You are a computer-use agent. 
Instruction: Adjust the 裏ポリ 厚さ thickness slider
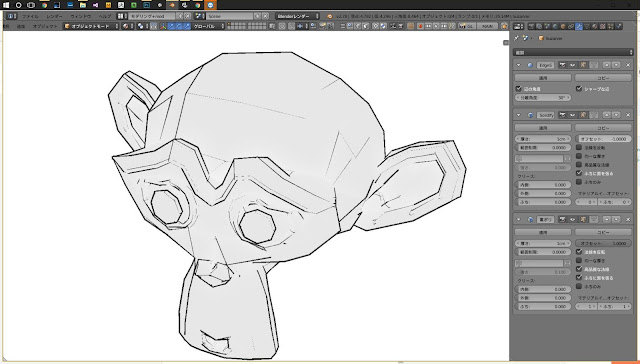pos(543,243)
